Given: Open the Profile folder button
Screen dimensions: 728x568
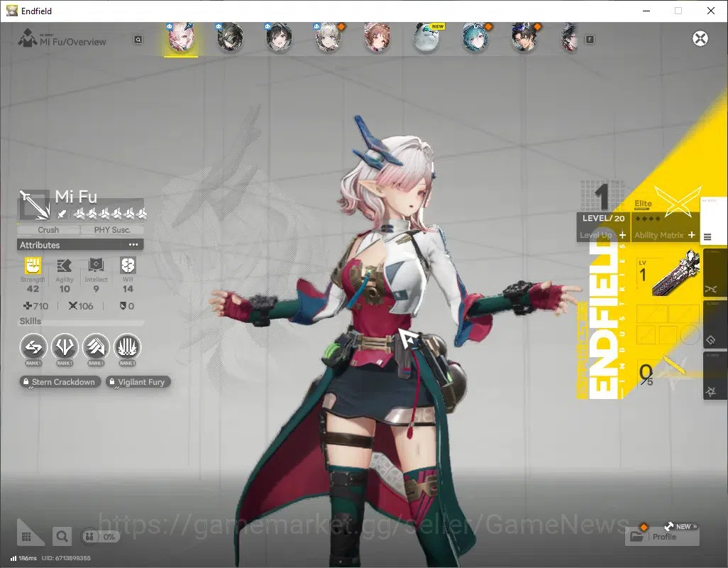Looking at the screenshot, I should pos(663,537).
